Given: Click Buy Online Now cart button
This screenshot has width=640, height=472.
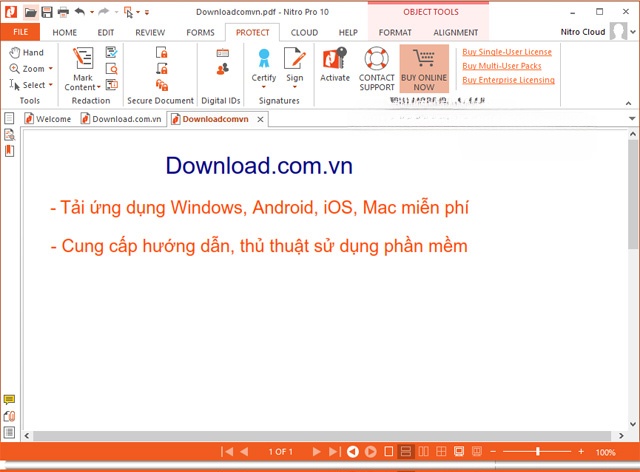Looking at the screenshot, I should click(424, 69).
